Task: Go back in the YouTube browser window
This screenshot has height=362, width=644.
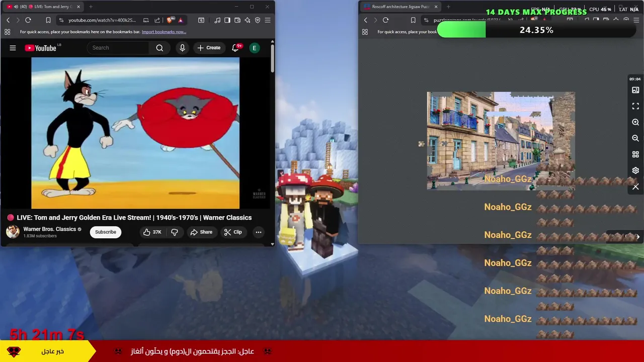Action: pos(8,20)
